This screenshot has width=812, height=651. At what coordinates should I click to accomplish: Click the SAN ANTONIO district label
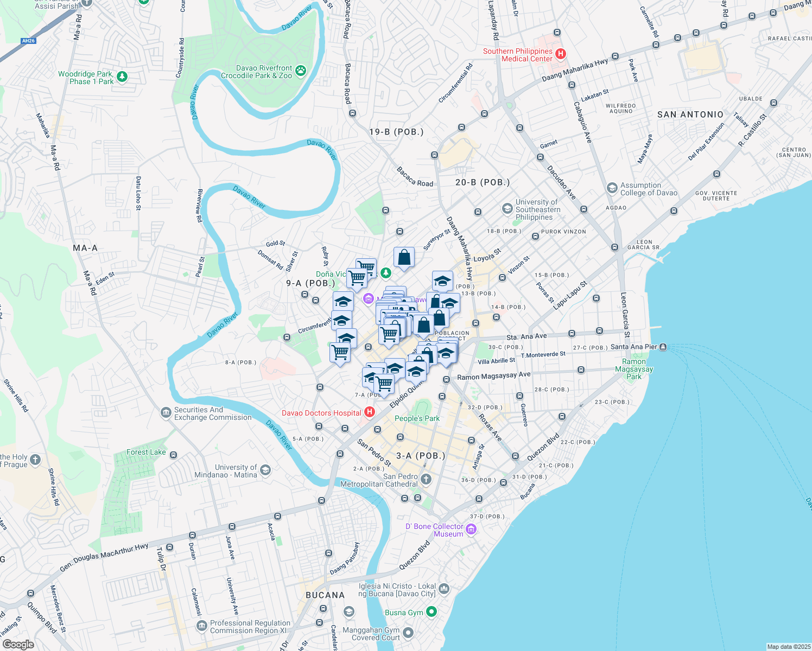tap(690, 114)
